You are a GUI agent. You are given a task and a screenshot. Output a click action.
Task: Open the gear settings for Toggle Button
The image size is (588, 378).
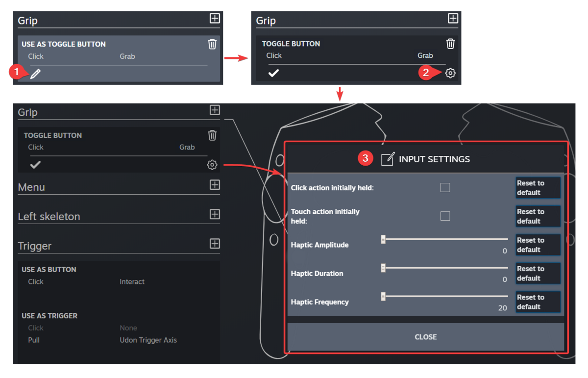(x=450, y=73)
